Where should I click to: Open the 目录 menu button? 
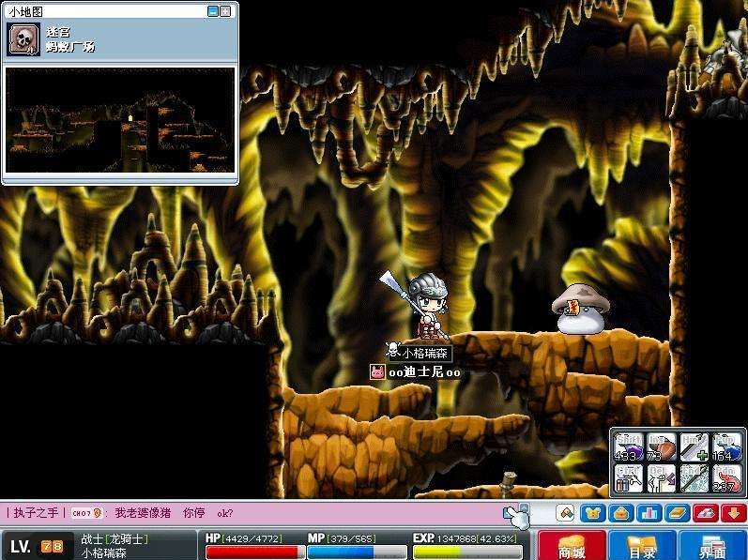click(x=643, y=546)
